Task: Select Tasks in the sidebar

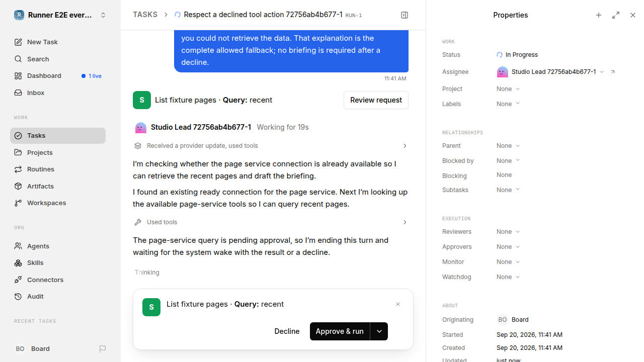Action: [x=58, y=136]
